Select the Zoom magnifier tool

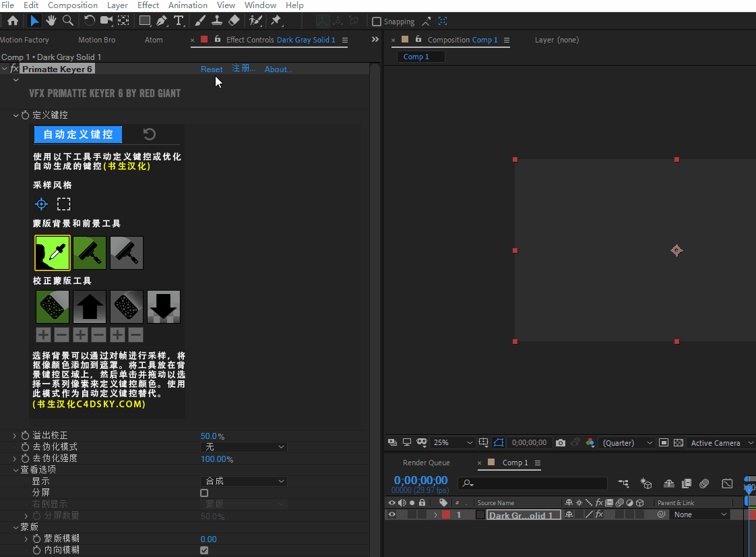coord(68,21)
